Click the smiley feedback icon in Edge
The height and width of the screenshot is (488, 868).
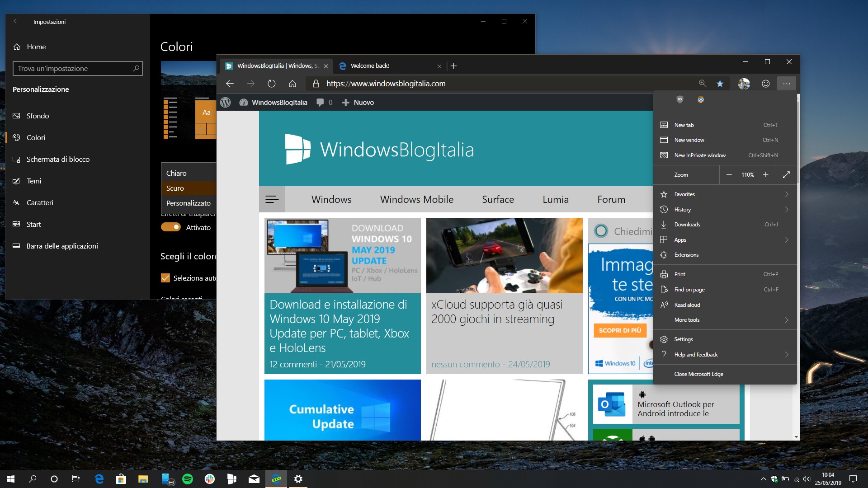766,84
